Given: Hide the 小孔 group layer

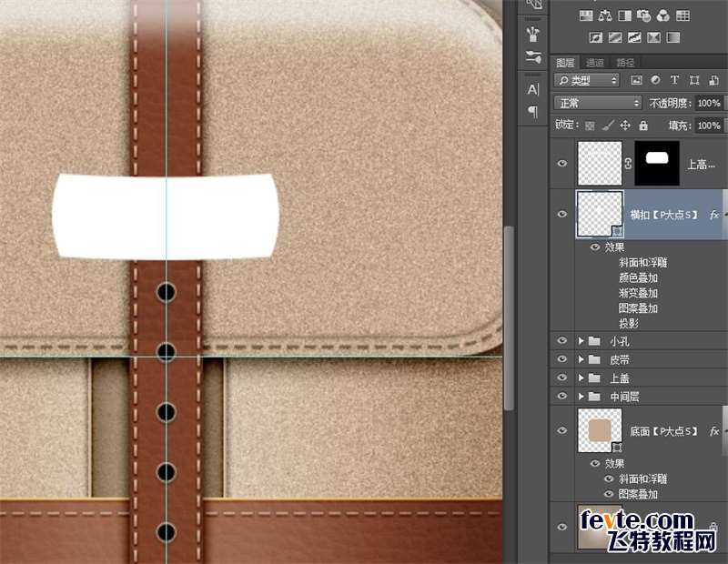Looking at the screenshot, I should click(561, 341).
